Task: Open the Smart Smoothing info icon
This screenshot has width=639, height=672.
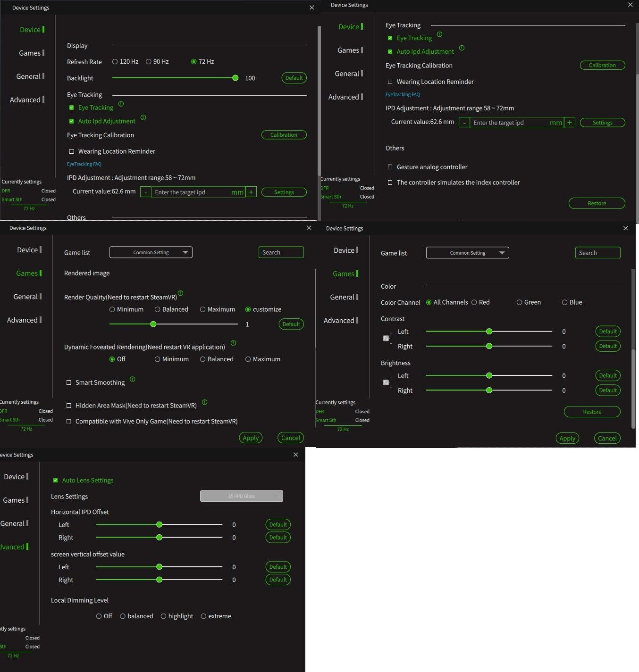Action: point(132,379)
